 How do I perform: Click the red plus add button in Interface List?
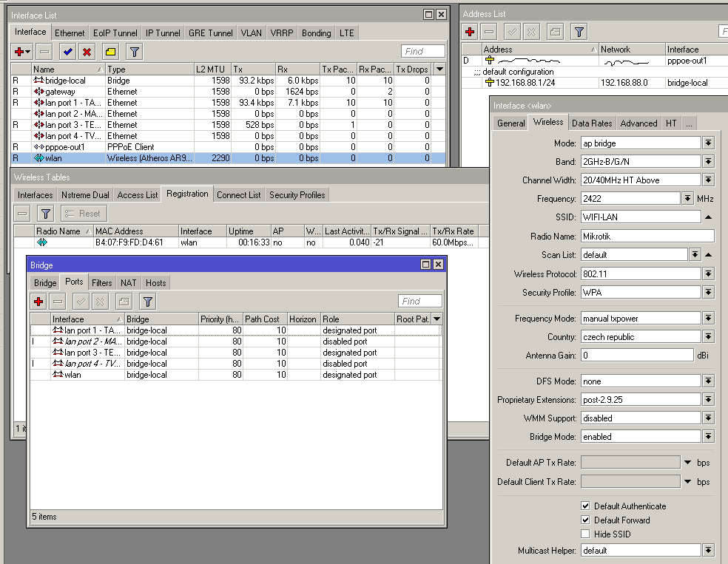pyautogui.click(x=20, y=52)
